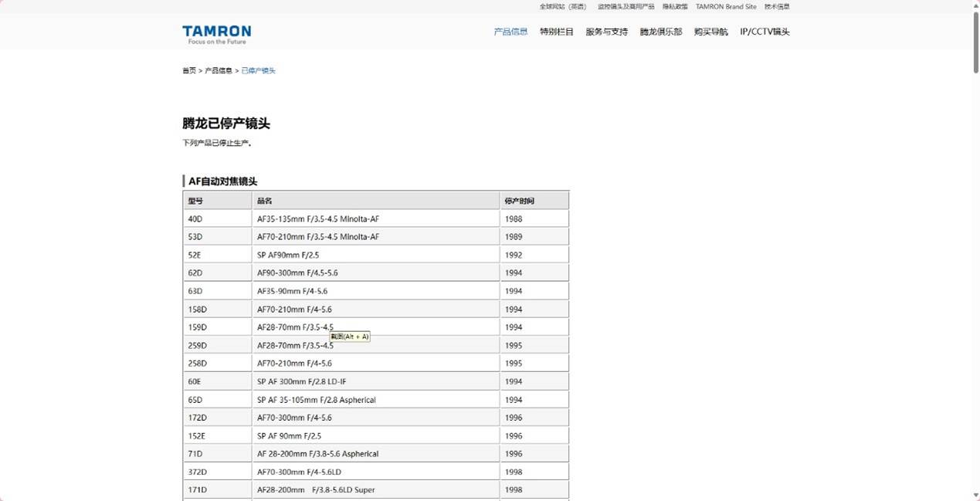Click the scroll down arrow of scrollbar
980x501 pixels.
point(975,495)
